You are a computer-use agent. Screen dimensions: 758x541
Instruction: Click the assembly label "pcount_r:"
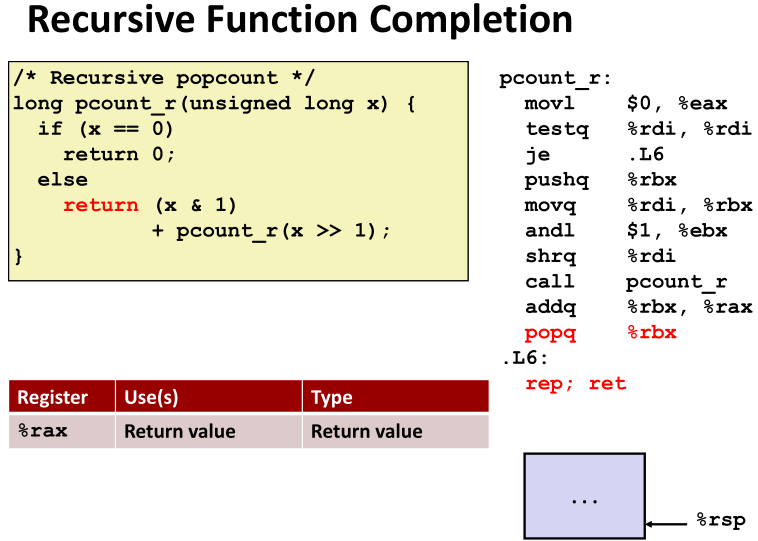point(555,78)
